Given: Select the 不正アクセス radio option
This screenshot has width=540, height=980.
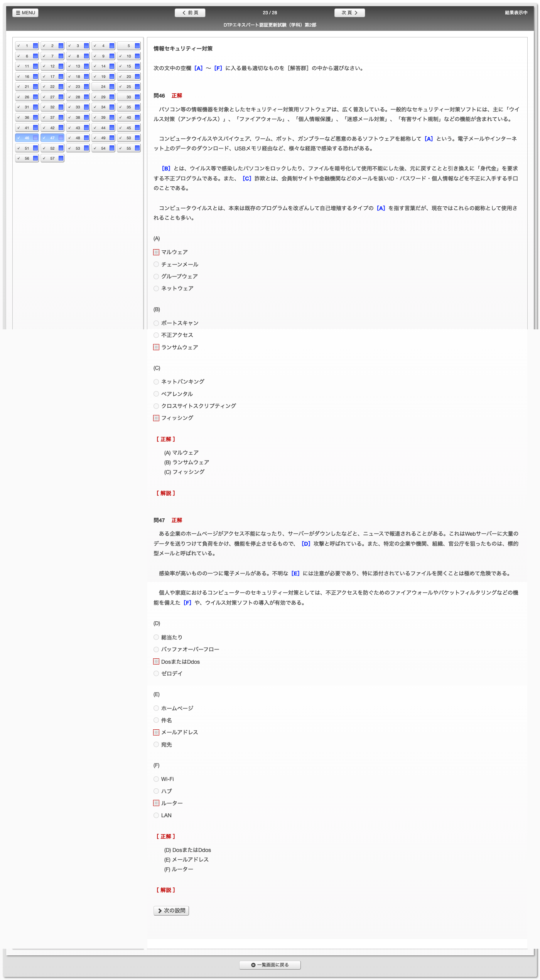Looking at the screenshot, I should 156,335.
